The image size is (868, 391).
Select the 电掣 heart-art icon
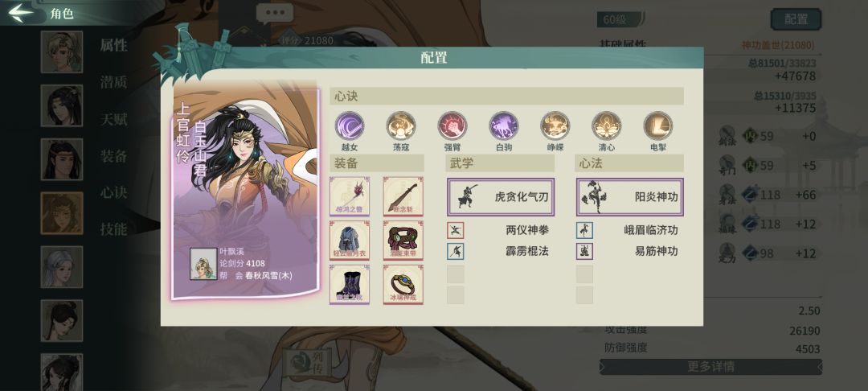[x=658, y=126]
